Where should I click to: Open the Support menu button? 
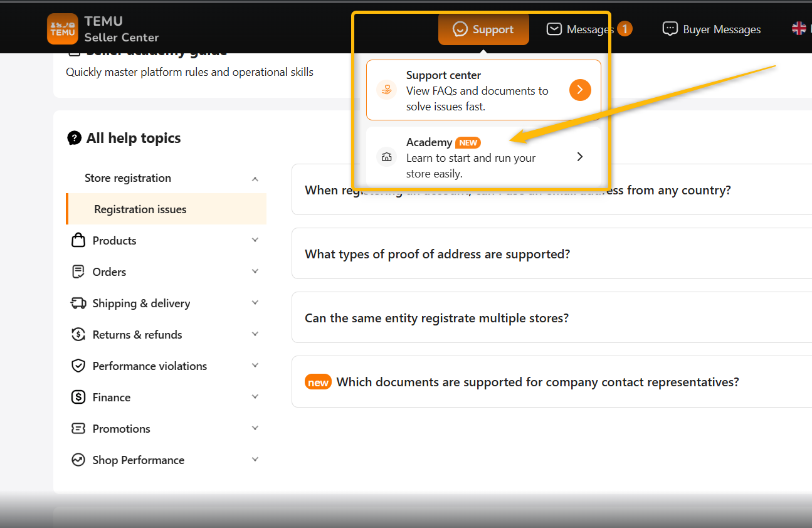click(x=483, y=29)
